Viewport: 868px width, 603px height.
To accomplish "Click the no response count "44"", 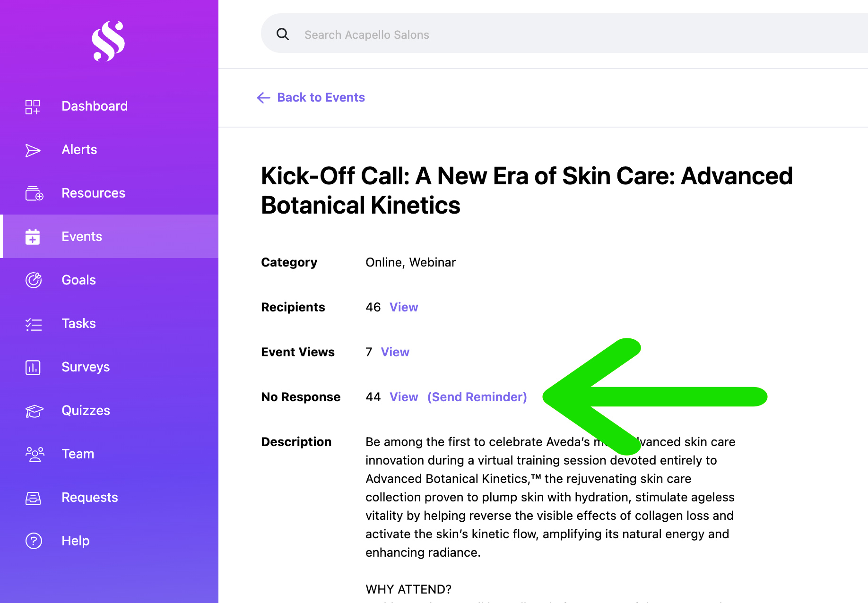I will [x=373, y=397].
